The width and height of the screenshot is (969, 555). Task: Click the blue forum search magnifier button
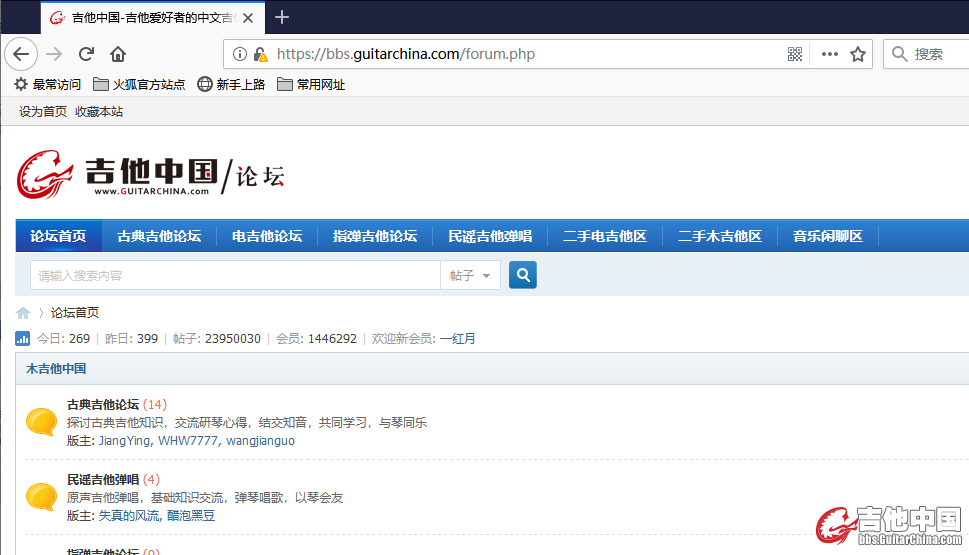click(x=523, y=275)
